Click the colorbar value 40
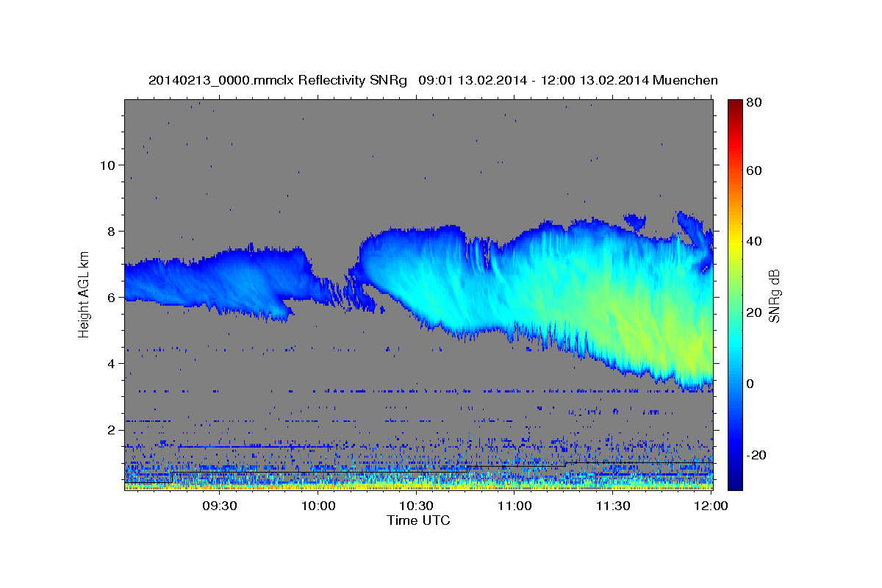Image resolution: width=882 pixels, height=588 pixels. (x=753, y=241)
